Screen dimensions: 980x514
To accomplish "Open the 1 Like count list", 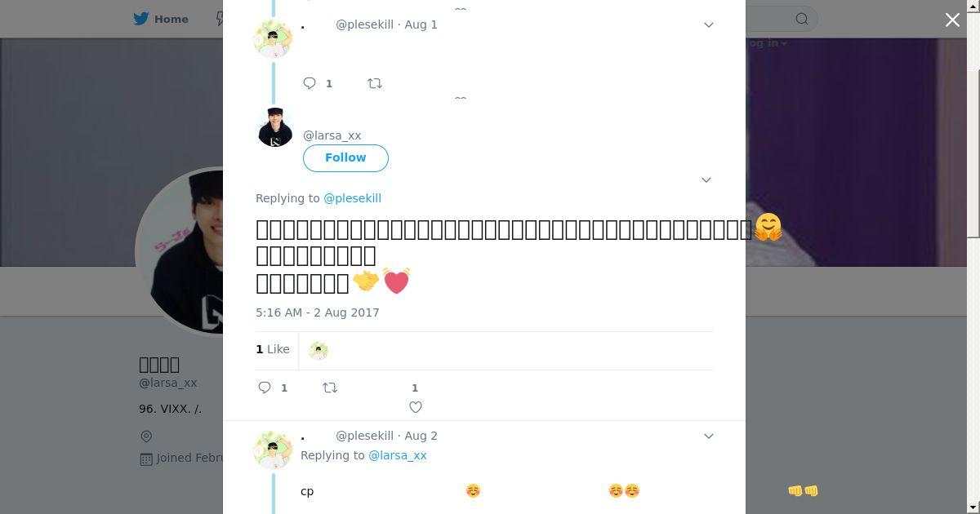I will coord(273,349).
